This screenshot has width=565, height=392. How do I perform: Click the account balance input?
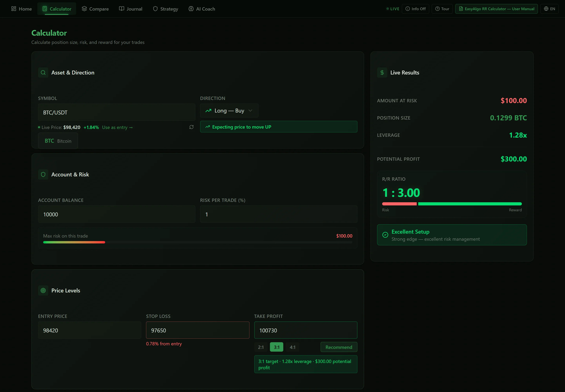(x=117, y=214)
